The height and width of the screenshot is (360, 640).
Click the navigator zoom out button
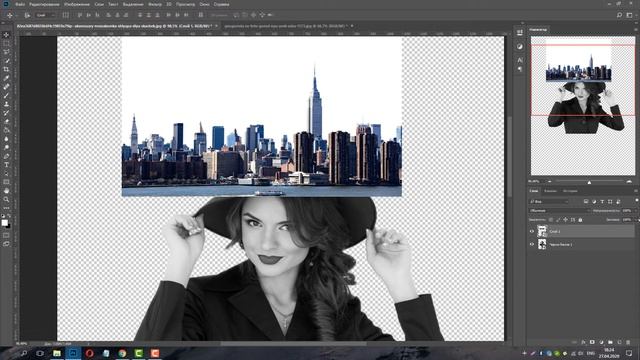click(x=549, y=182)
